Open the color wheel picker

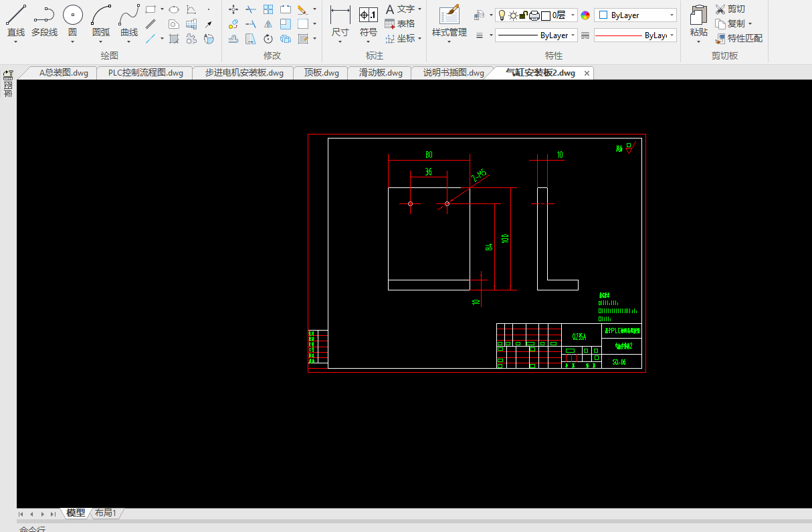pos(585,15)
